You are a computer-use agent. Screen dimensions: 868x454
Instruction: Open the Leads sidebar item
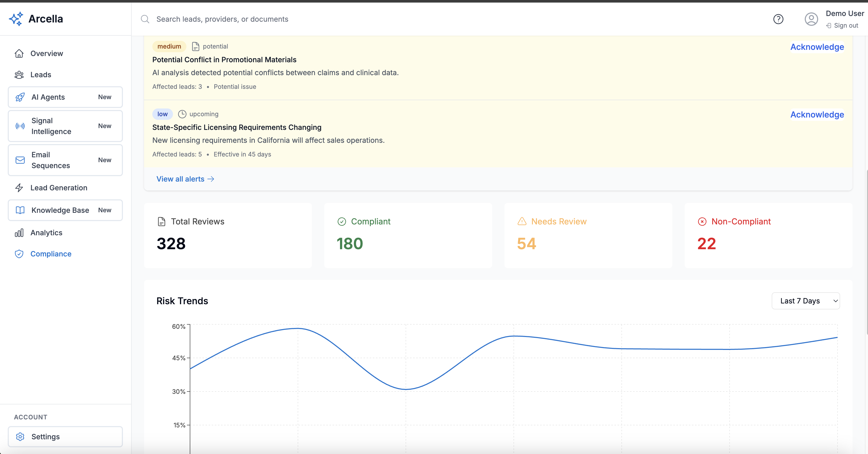(41, 75)
